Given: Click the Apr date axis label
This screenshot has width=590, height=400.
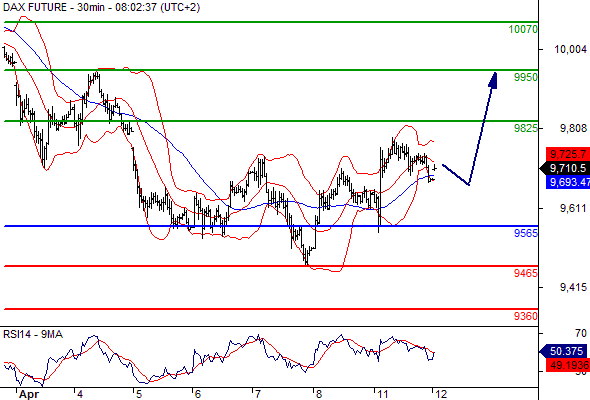Looking at the screenshot, I should (x=29, y=394).
